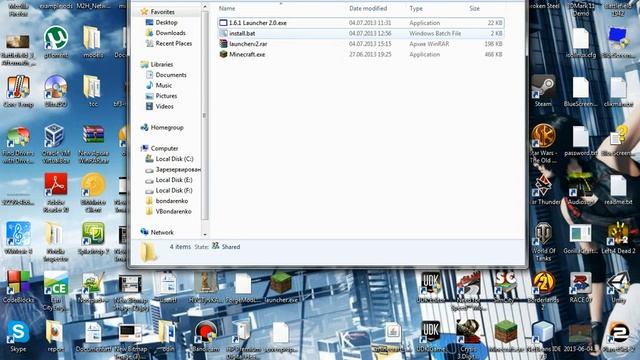Open Downloads in the navigation pane
The image size is (640, 360).
coord(170,33)
